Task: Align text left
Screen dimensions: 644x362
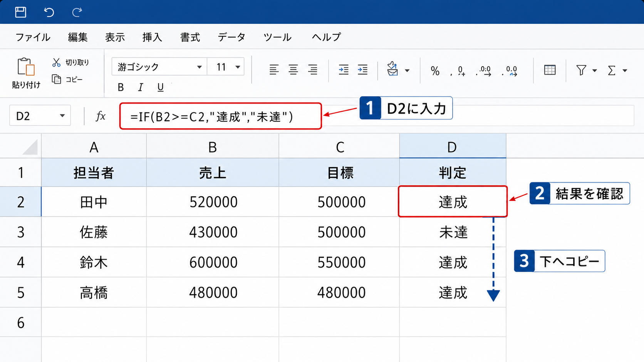Action: [x=274, y=70]
